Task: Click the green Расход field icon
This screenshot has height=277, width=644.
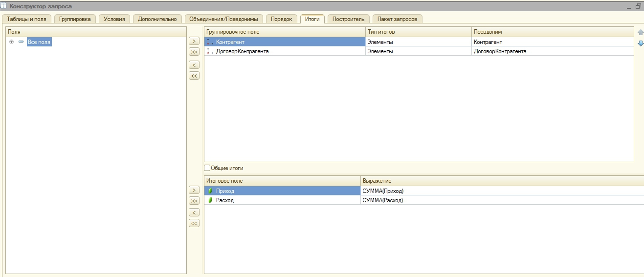Action: point(210,200)
